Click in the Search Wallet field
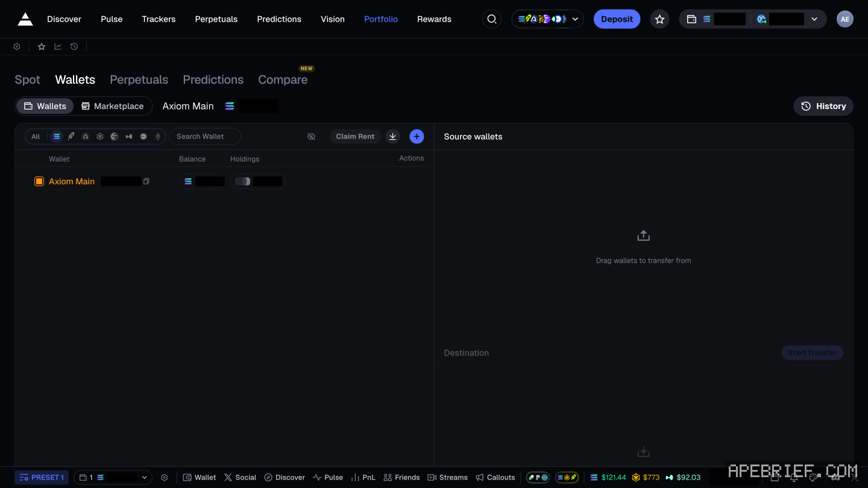868x488 pixels. coord(205,137)
